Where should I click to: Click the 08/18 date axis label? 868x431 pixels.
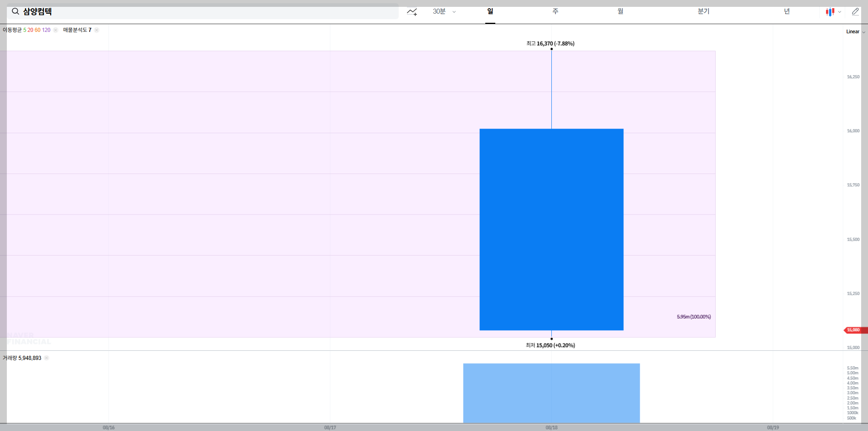click(551, 428)
